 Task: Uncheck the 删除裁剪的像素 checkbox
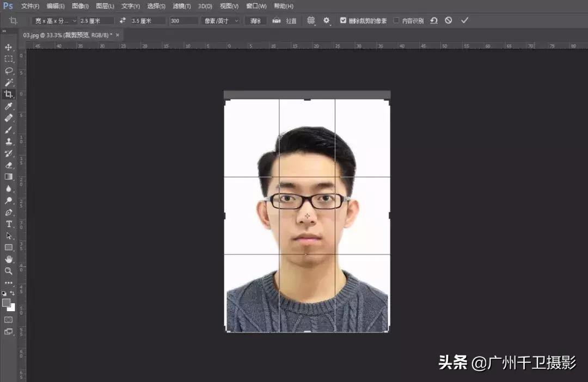(x=343, y=20)
